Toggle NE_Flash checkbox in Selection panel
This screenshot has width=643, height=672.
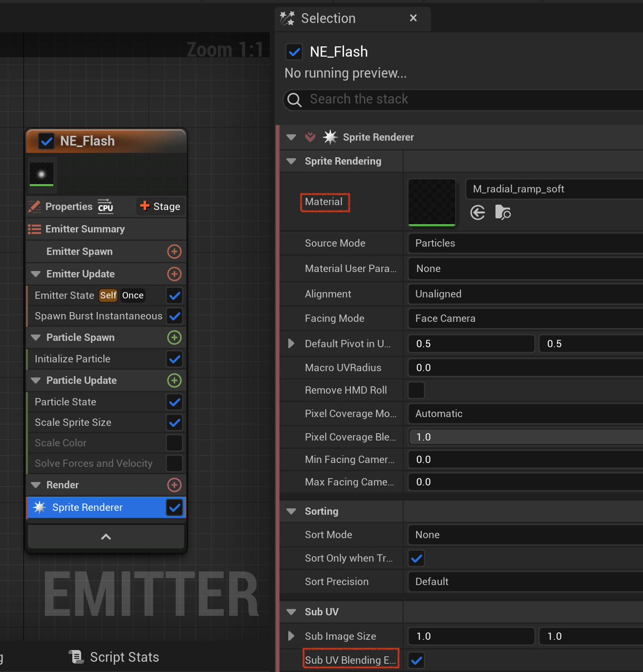click(294, 51)
